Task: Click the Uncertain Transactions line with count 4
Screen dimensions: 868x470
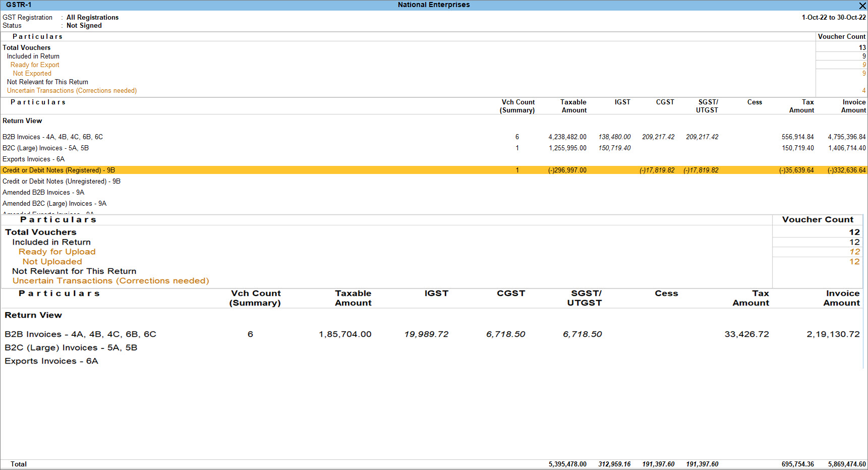Action: 72,91
